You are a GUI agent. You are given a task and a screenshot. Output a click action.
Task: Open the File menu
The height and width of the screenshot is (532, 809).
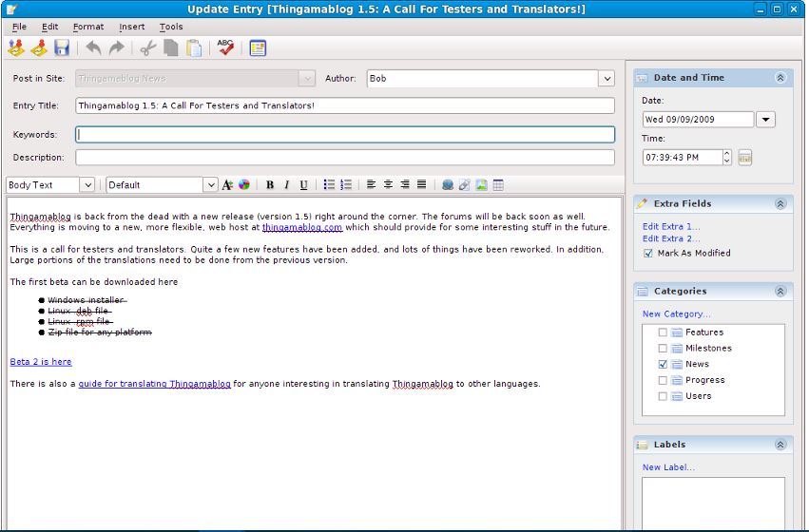coord(20,27)
